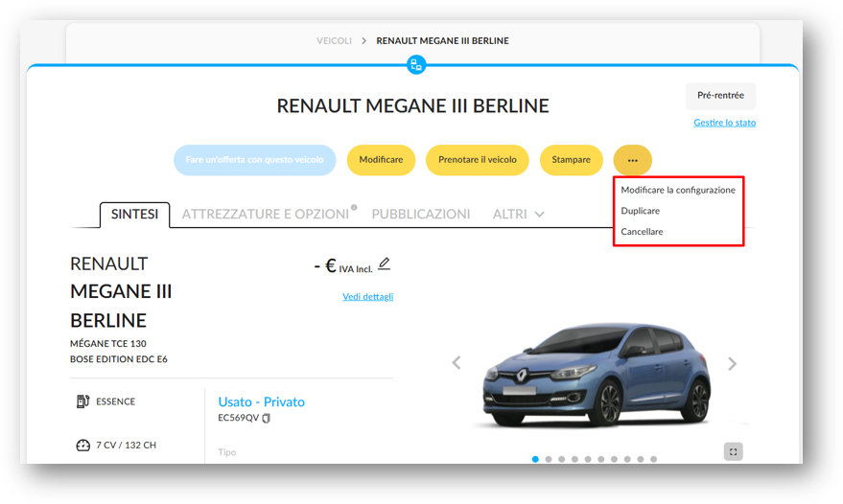Click the Usato - Privato label

[x=261, y=401]
